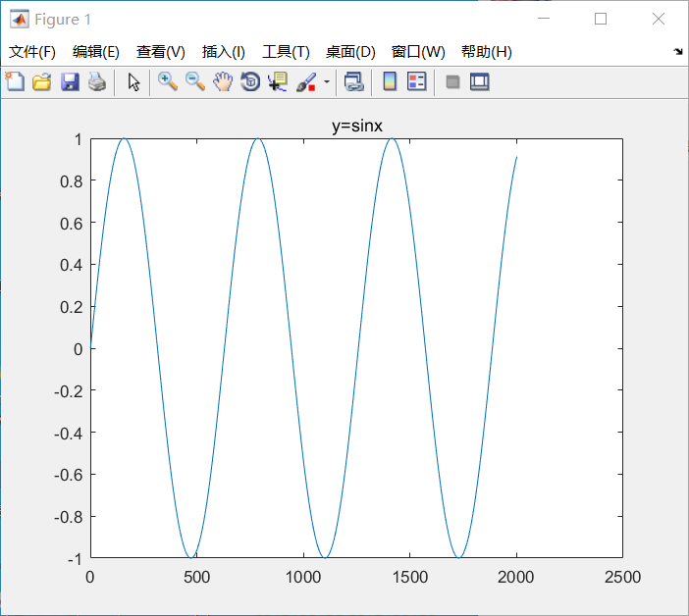Click the plot title y=sinx
The image size is (689, 616).
tap(357, 126)
